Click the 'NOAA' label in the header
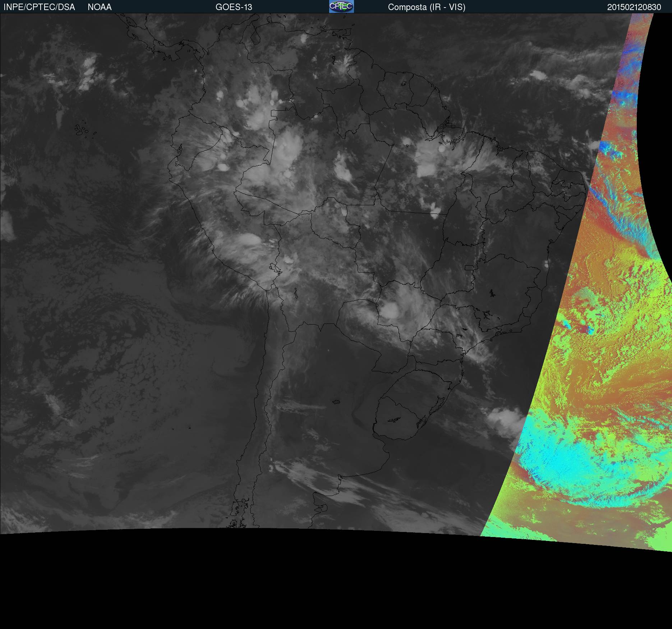 100,7
